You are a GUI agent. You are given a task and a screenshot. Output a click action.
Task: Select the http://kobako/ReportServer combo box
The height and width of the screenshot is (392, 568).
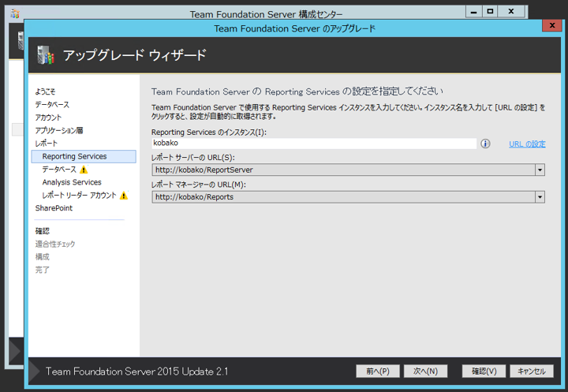348,170
